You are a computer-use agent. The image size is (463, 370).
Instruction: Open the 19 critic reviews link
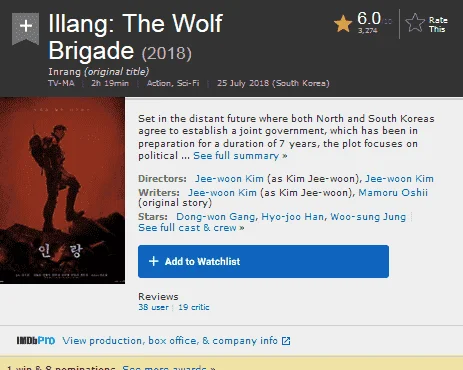194,307
